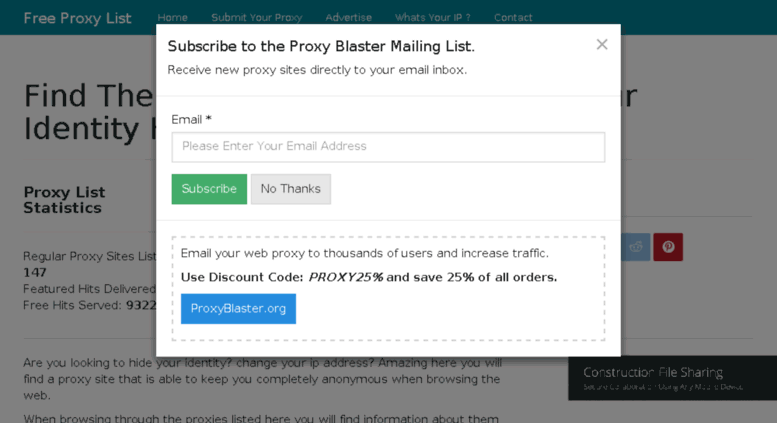Click the Proxy List Statistics heading
Image resolution: width=777 pixels, height=423 pixels.
point(64,200)
